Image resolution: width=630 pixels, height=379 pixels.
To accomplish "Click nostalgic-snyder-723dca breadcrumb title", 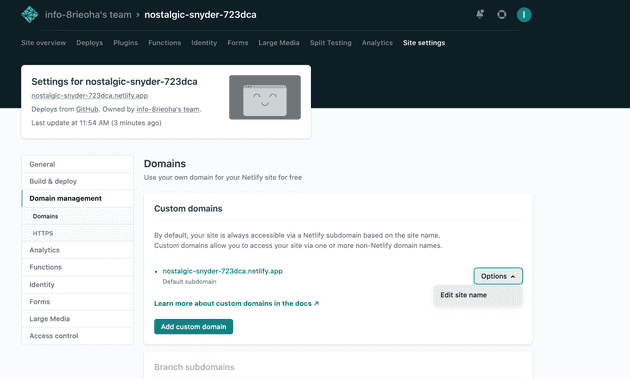I will click(200, 14).
